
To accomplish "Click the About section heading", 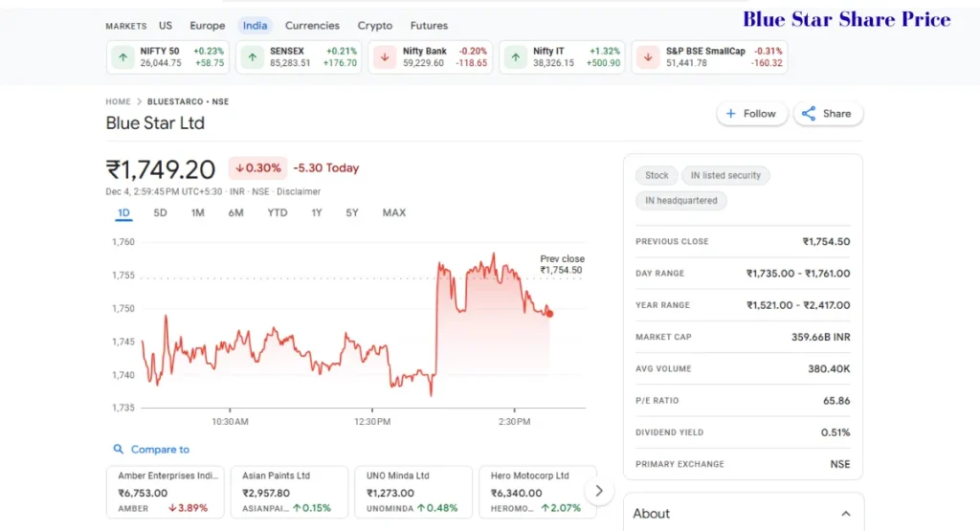I will coord(651,514).
